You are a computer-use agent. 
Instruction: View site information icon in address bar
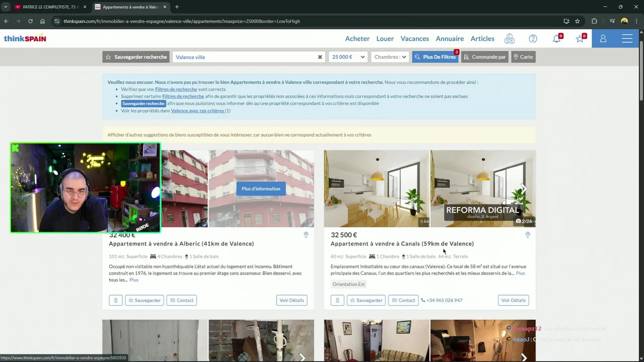coord(57,21)
